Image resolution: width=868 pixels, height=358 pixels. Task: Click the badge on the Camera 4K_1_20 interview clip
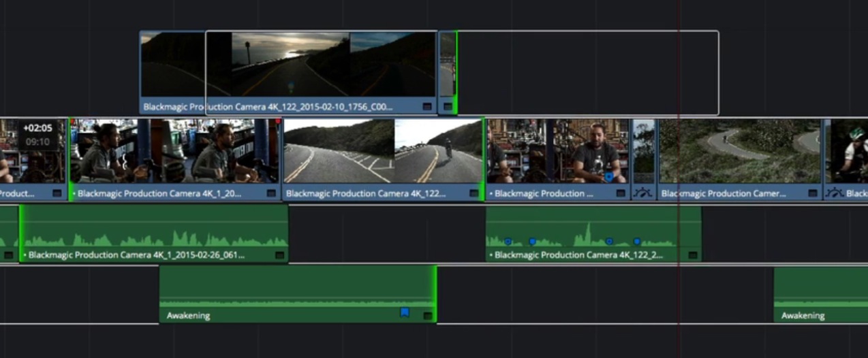271,193
